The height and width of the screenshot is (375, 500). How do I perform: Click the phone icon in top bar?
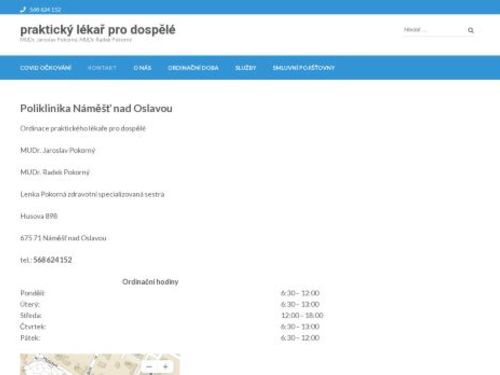23,9
